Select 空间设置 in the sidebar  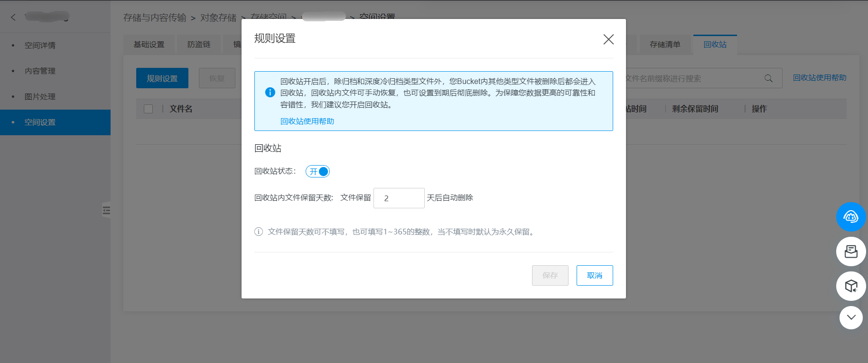pos(55,122)
